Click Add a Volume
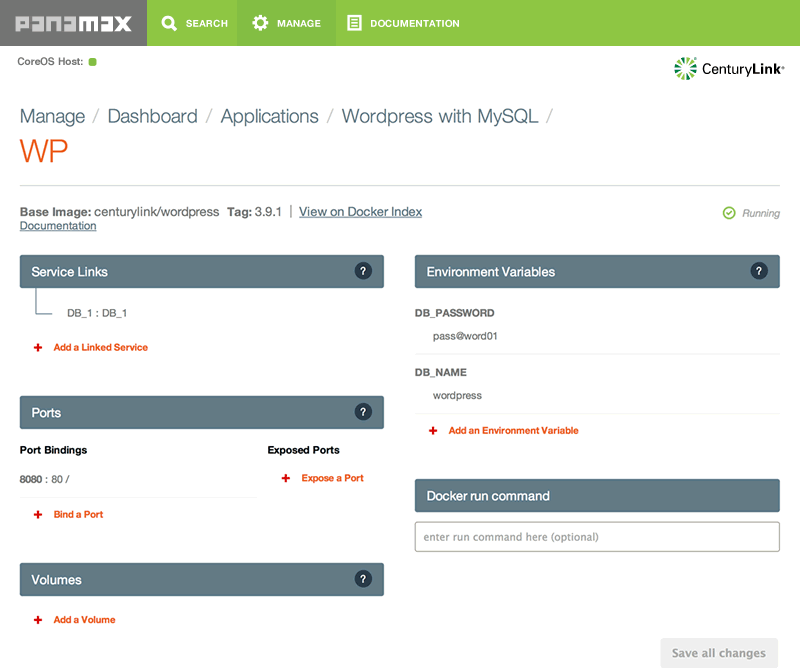The height and width of the screenshot is (669, 800). click(x=84, y=620)
